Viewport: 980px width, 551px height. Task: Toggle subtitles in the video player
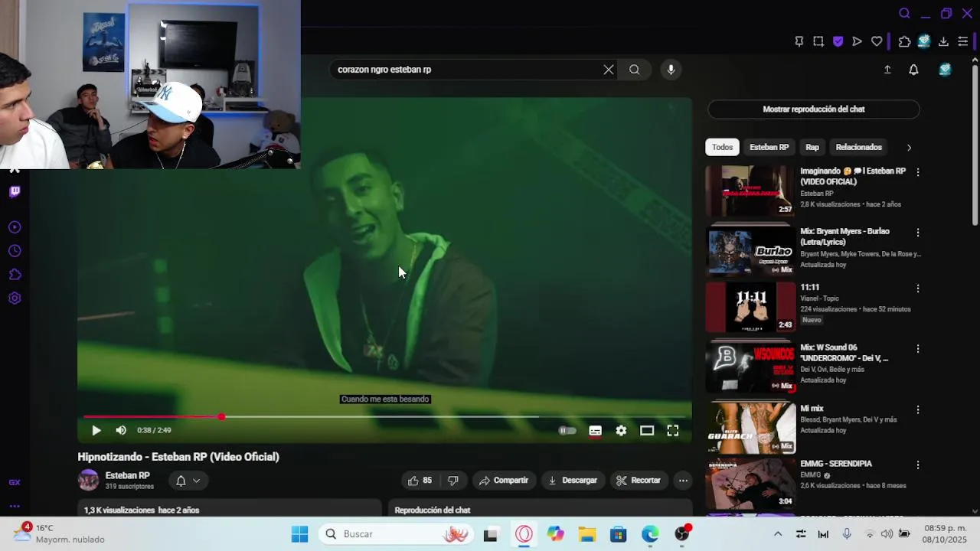point(595,431)
